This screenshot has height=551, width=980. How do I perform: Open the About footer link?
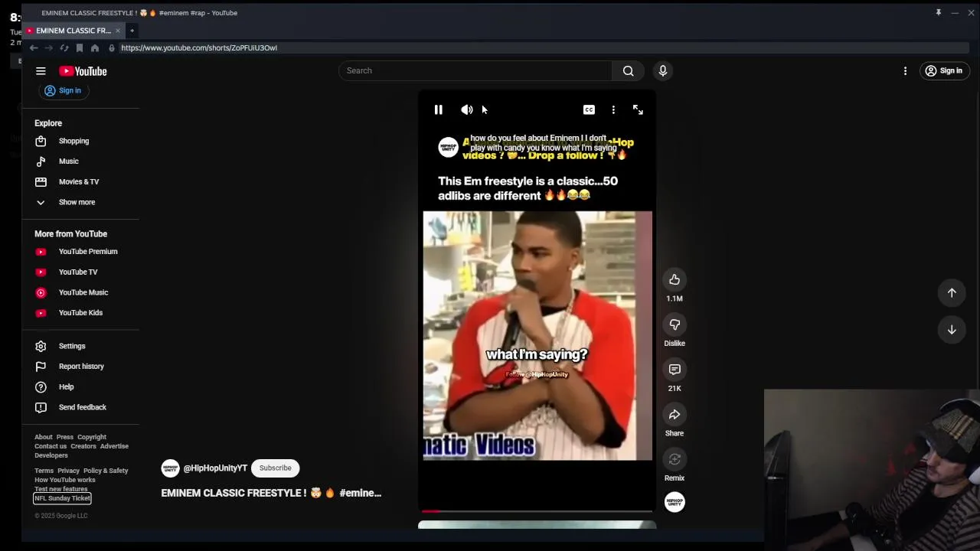tap(44, 437)
